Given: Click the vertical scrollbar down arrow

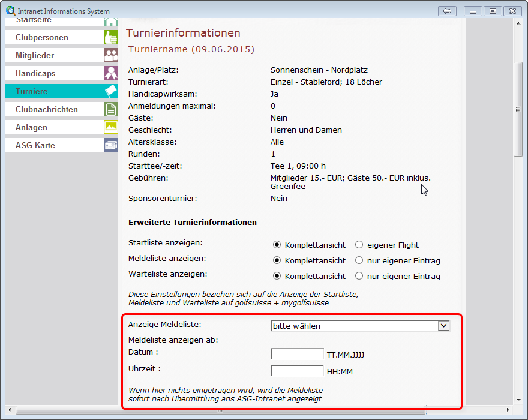Looking at the screenshot, I should coord(518,400).
